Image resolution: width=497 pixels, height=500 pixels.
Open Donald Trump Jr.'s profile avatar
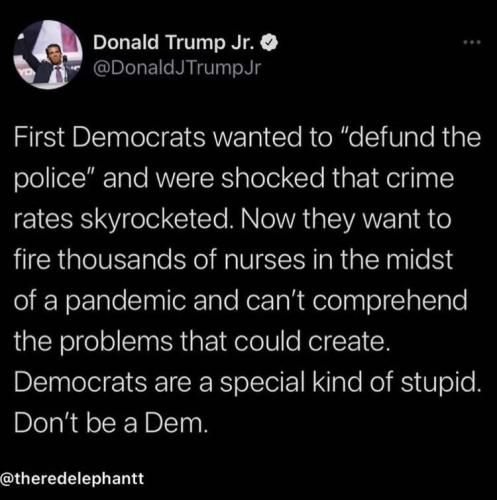[x=48, y=55]
